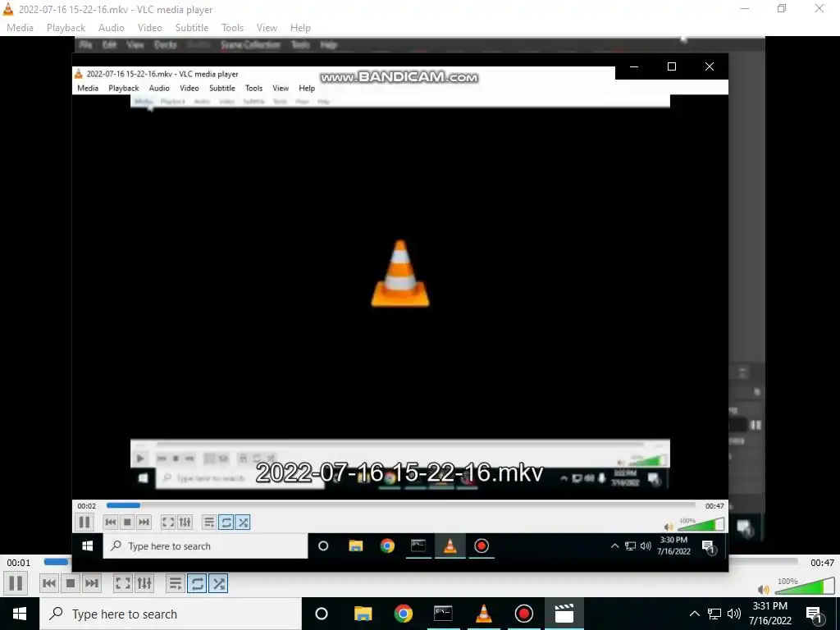Toggle random in the recorded inner VLC window
The image size is (840, 630).
[x=243, y=523]
